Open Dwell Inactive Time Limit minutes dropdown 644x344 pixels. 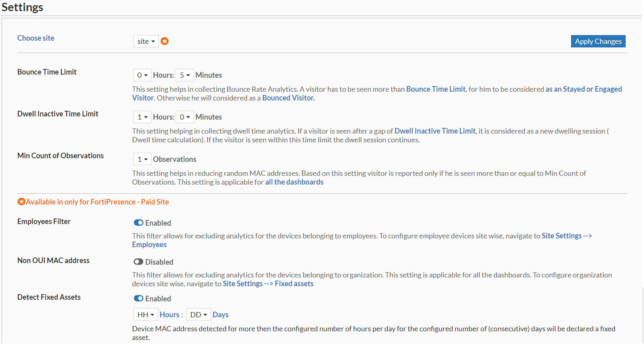point(185,117)
